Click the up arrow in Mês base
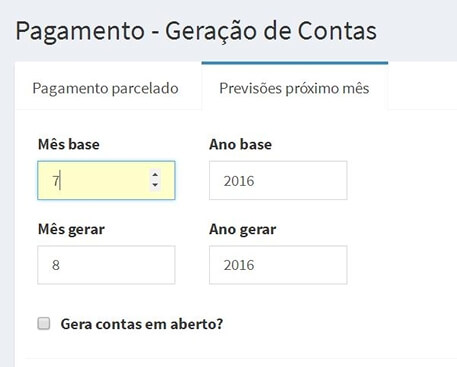This screenshot has width=457, height=367. coord(155,175)
